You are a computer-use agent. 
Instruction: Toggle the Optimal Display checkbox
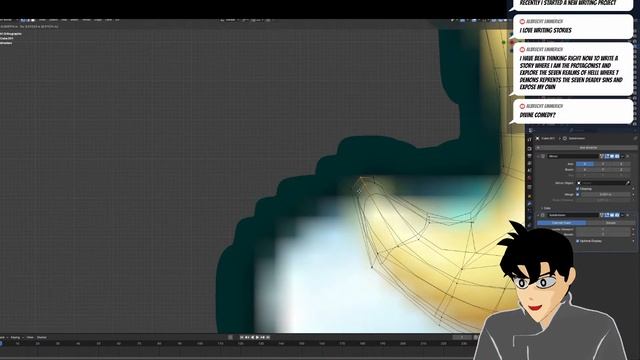[x=578, y=241]
